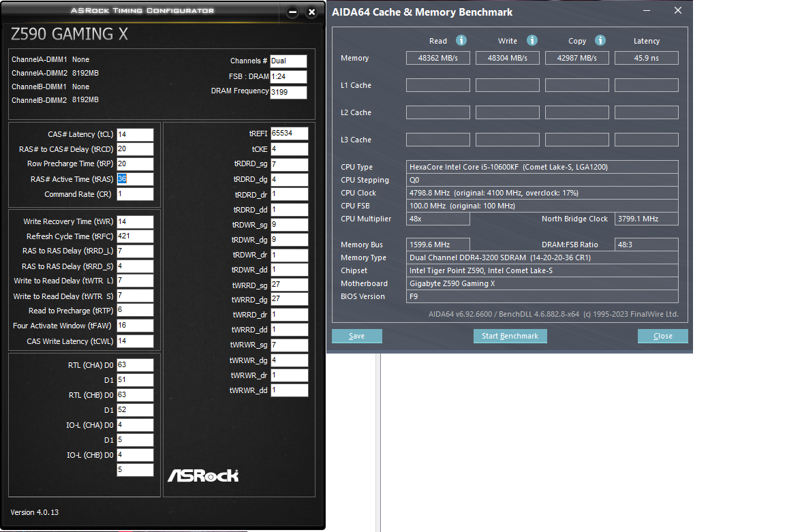Select the Channels # field showing Dual
Screen dimensions: 785x532
pyautogui.click(x=288, y=61)
